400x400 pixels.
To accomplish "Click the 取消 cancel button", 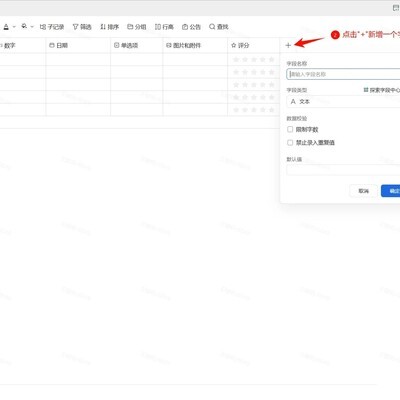I will (363, 191).
